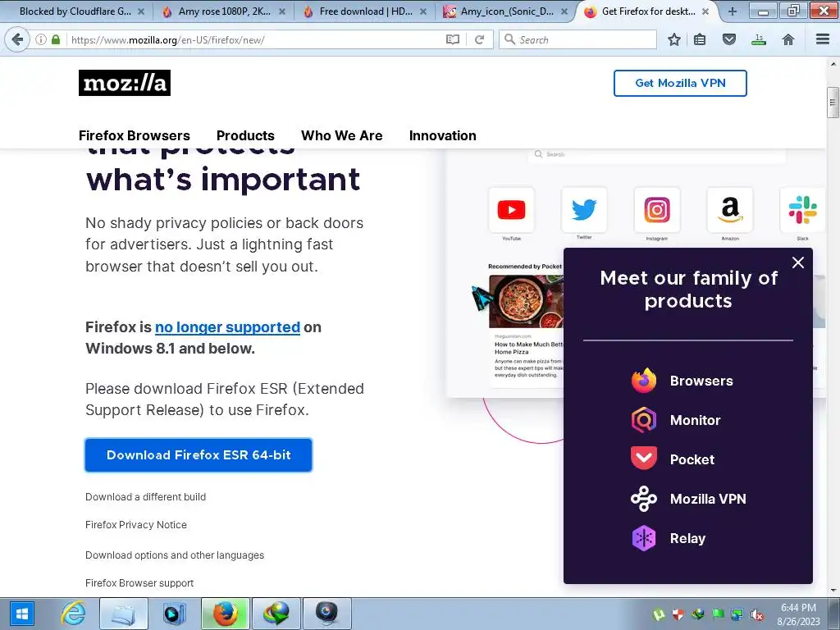This screenshot has height=630, width=840.
Task: Go back with the browser back arrow
Action: click(x=17, y=39)
